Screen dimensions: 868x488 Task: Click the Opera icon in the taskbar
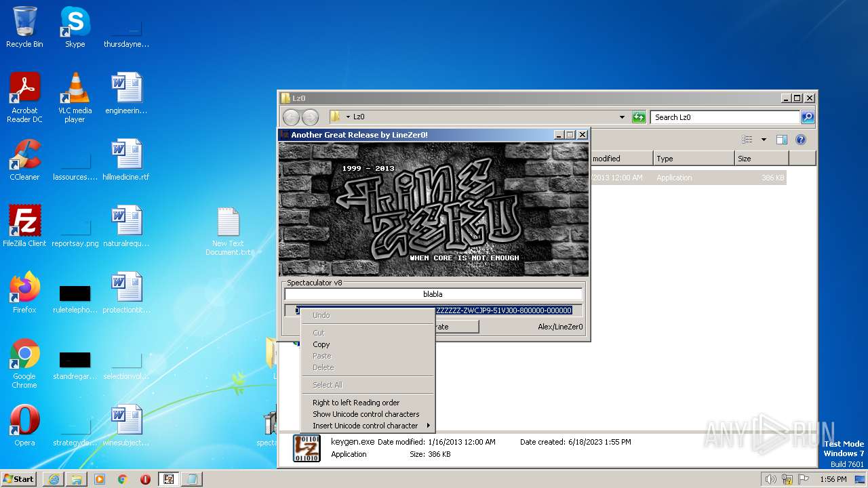click(145, 479)
